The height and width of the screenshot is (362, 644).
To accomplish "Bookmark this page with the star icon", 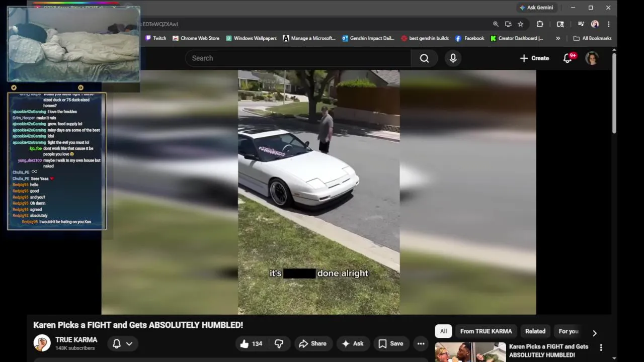I will click(x=520, y=24).
